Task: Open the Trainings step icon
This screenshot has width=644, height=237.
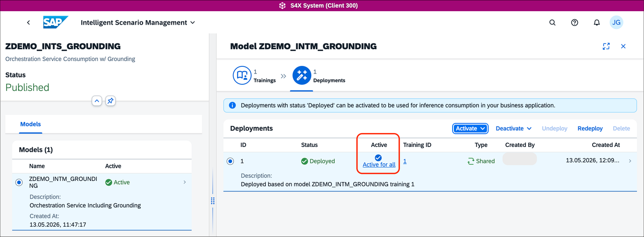Action: pyautogui.click(x=242, y=76)
